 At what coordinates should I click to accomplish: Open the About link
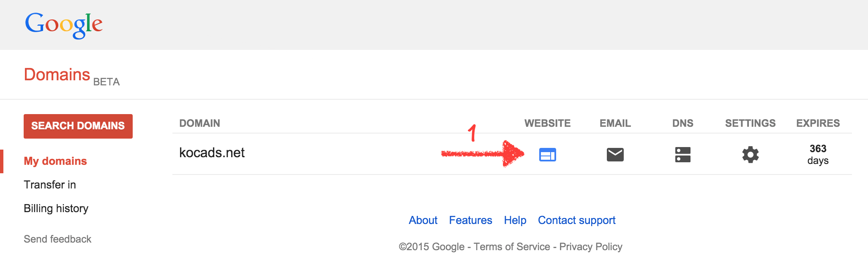pos(423,220)
